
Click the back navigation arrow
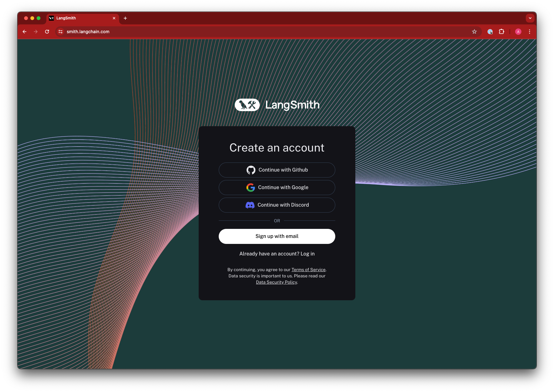tap(24, 32)
